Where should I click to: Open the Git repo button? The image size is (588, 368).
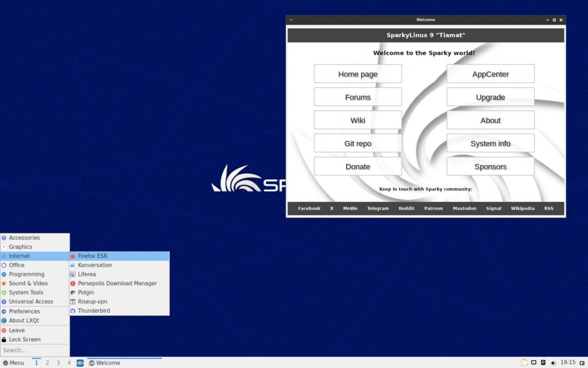358,143
